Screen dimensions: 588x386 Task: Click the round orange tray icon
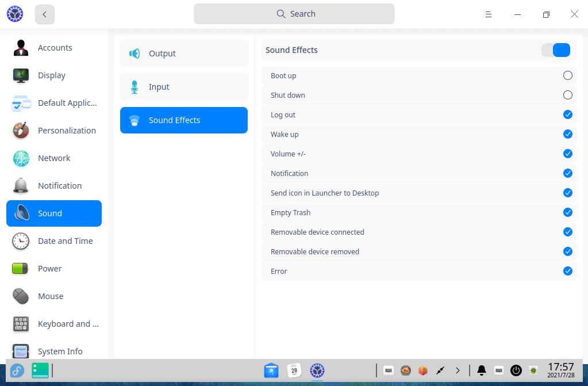pos(405,370)
